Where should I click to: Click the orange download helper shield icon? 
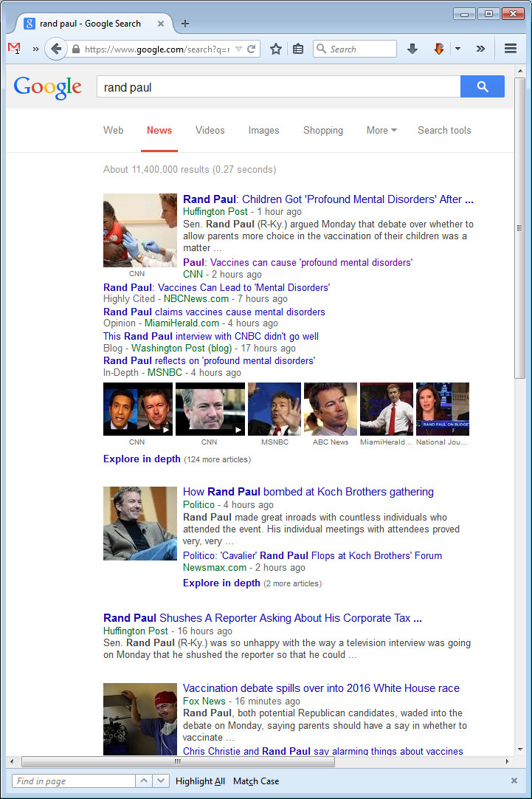(439, 49)
